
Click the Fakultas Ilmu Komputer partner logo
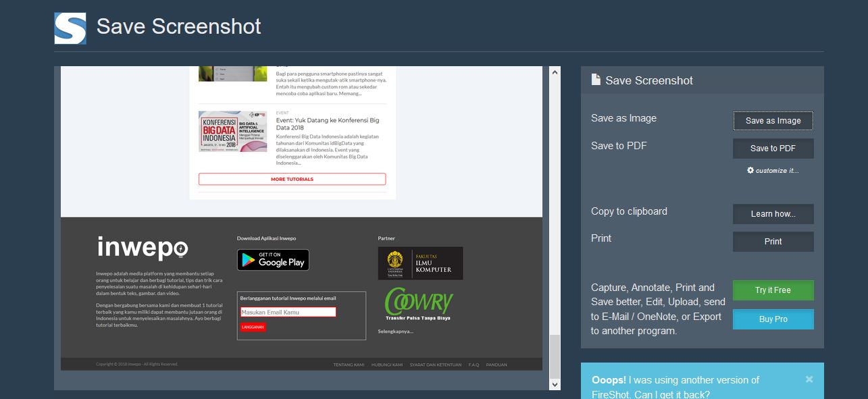point(421,263)
